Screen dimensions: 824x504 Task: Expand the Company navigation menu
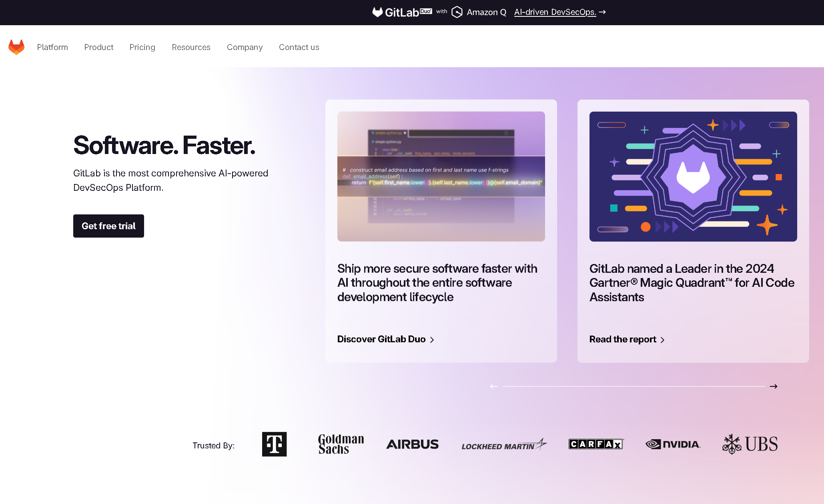click(x=245, y=47)
